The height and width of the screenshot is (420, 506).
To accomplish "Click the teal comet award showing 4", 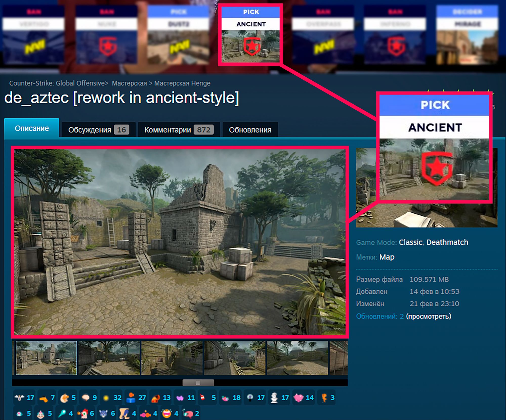I will [x=65, y=413].
